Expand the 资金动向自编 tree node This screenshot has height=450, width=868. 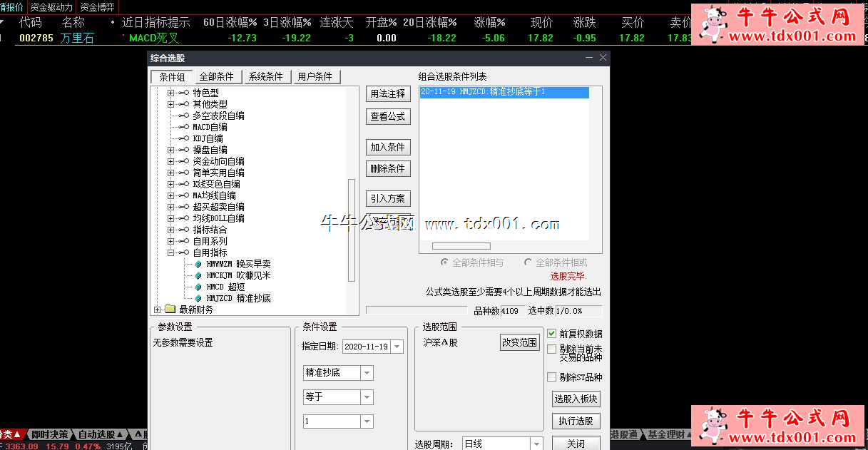(170, 161)
